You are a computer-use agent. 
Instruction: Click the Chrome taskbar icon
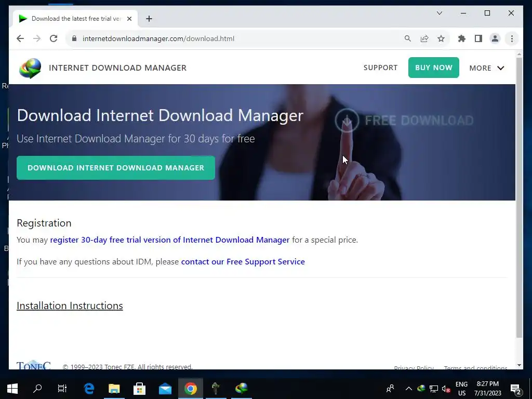190,389
